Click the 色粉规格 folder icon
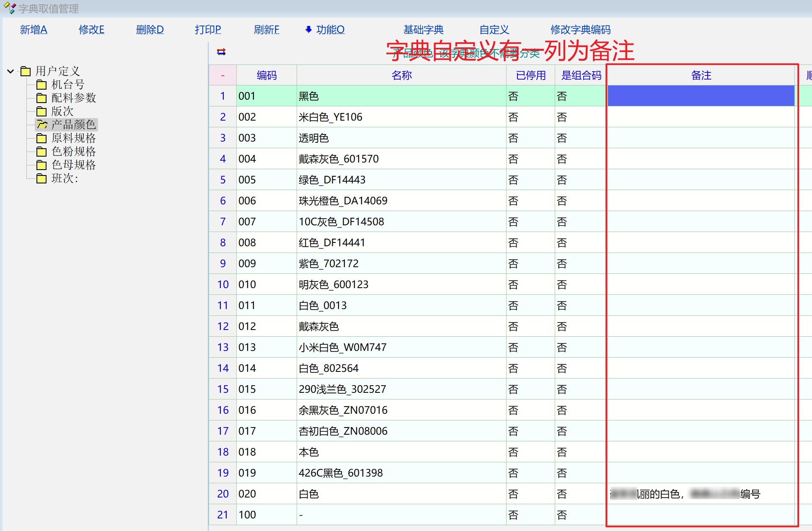 [x=41, y=152]
